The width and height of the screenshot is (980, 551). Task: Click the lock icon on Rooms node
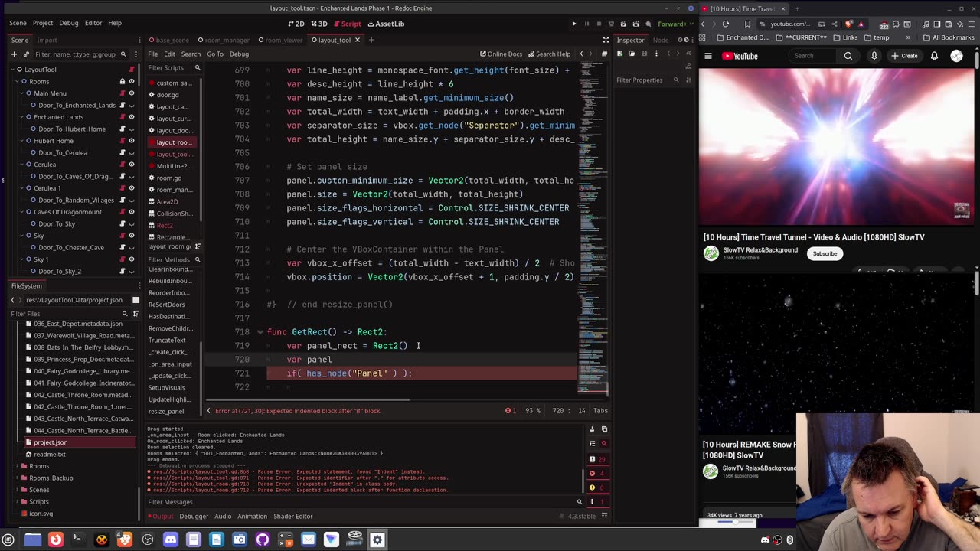point(122,81)
